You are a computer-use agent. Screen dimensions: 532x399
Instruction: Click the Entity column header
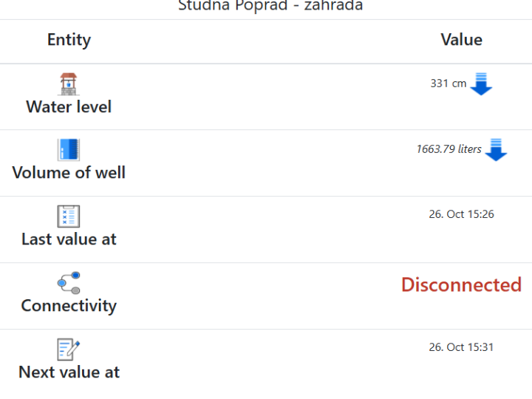click(x=69, y=40)
